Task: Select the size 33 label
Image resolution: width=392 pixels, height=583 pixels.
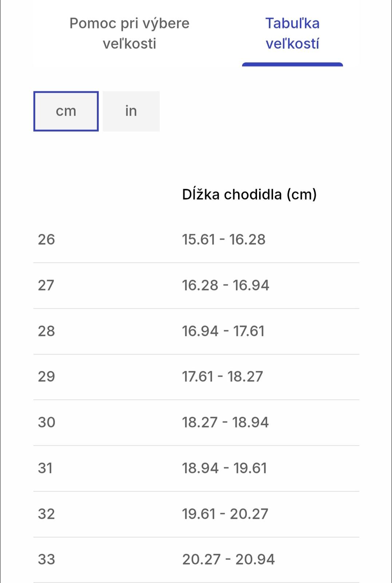Action: [46, 560]
